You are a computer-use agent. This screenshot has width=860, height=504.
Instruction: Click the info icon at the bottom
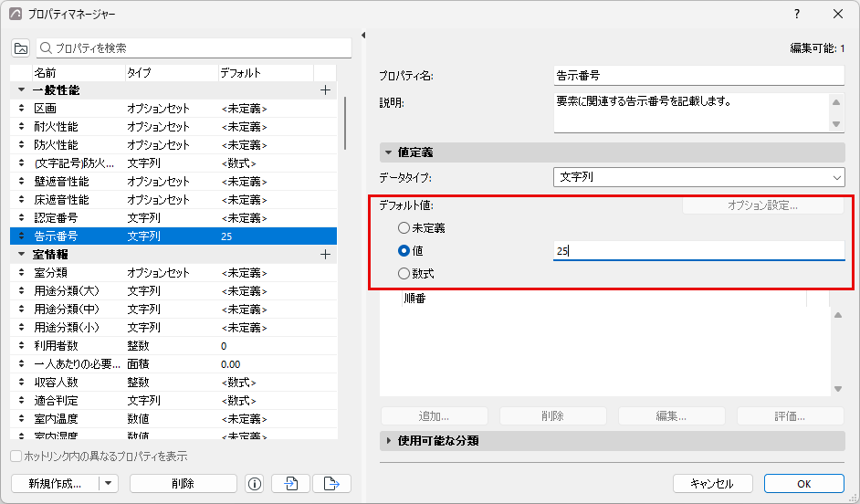point(255,484)
